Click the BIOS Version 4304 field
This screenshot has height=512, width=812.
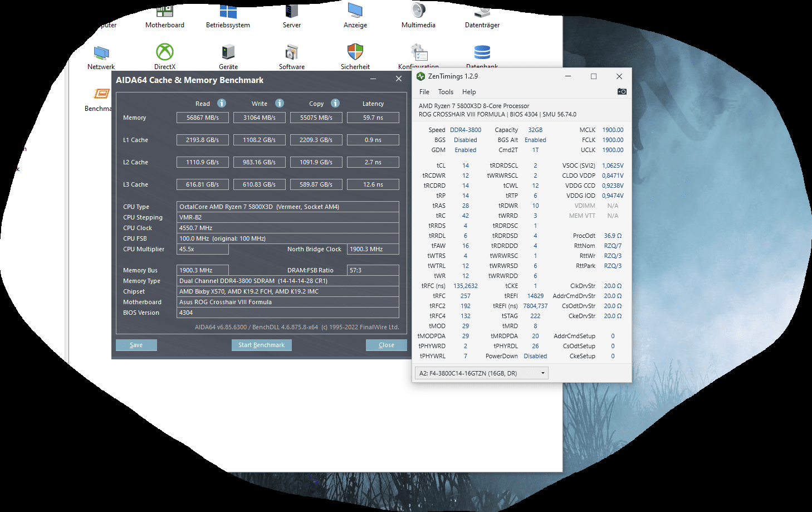coord(288,313)
